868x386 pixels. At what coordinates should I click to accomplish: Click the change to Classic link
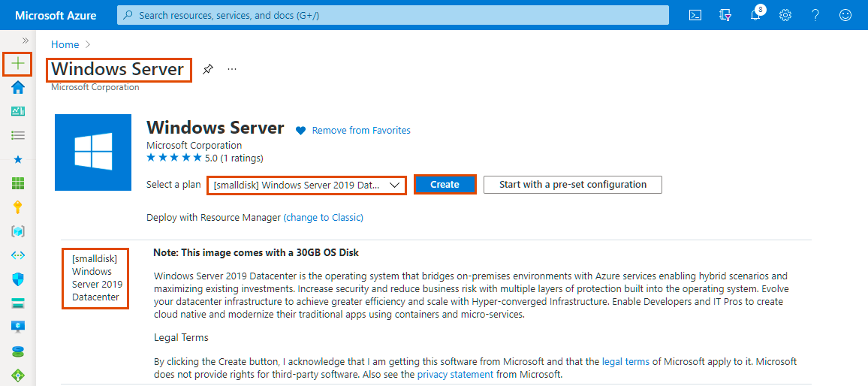(324, 218)
